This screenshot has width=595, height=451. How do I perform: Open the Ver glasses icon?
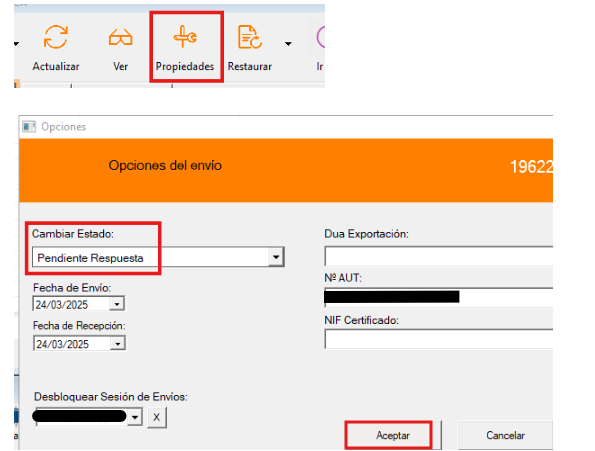coord(120,37)
